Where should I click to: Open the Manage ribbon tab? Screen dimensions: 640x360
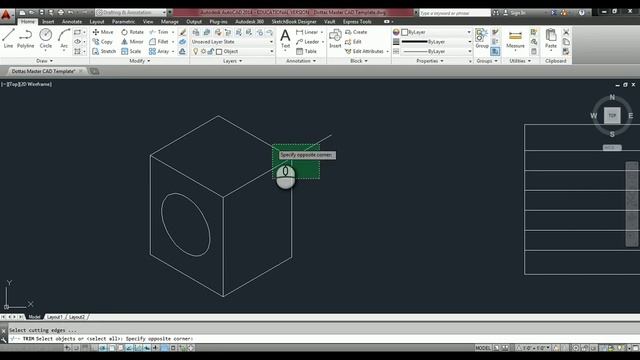click(x=169, y=22)
